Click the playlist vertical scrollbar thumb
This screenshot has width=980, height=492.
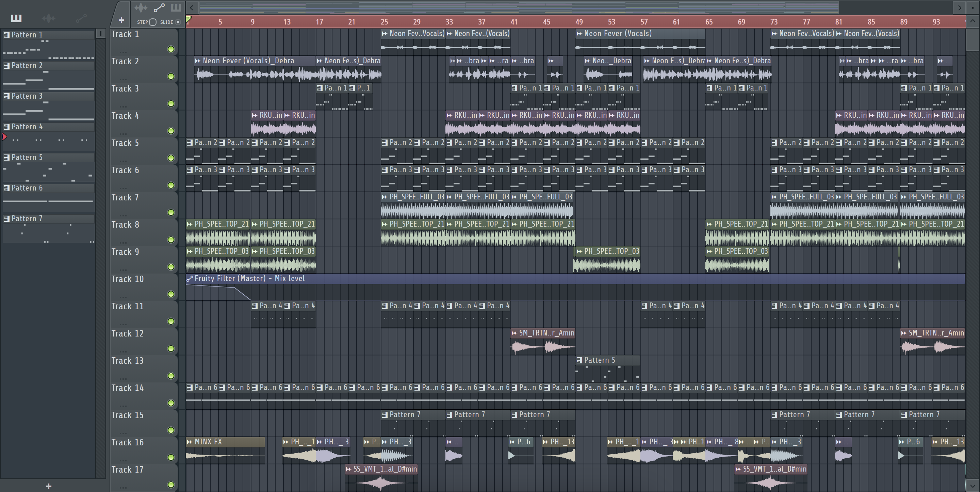[x=973, y=39]
